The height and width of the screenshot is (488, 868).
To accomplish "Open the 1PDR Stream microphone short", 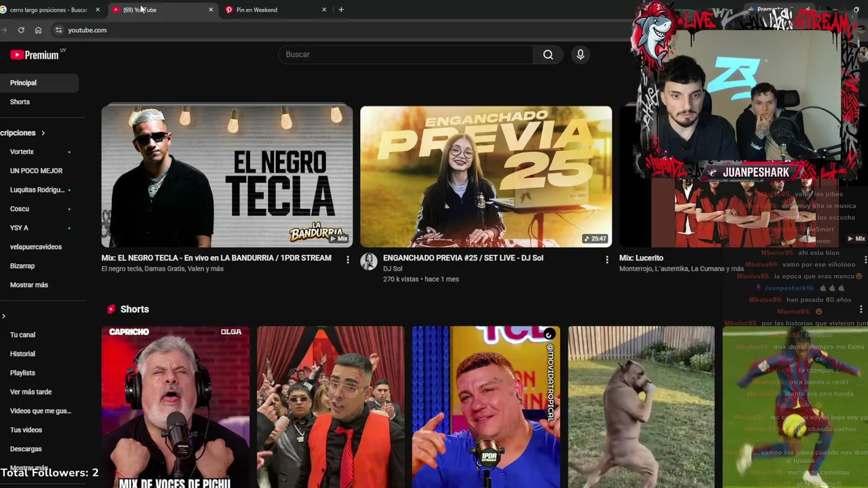I will pos(486,407).
